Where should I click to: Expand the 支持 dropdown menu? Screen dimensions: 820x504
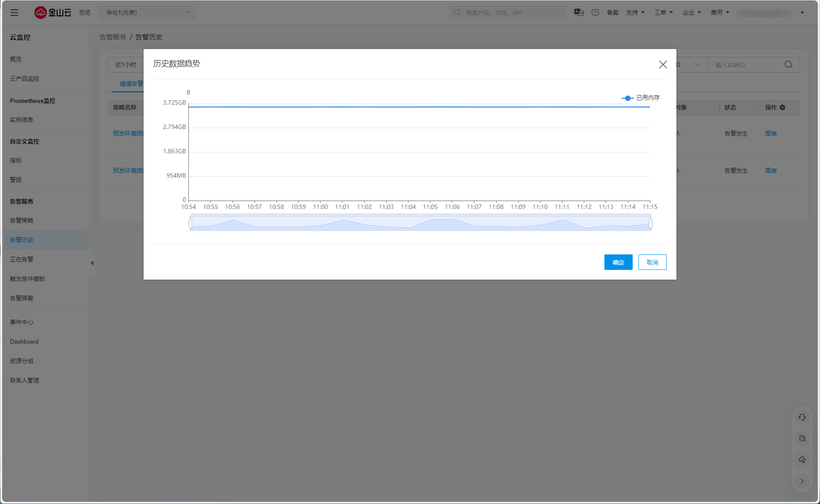click(635, 12)
